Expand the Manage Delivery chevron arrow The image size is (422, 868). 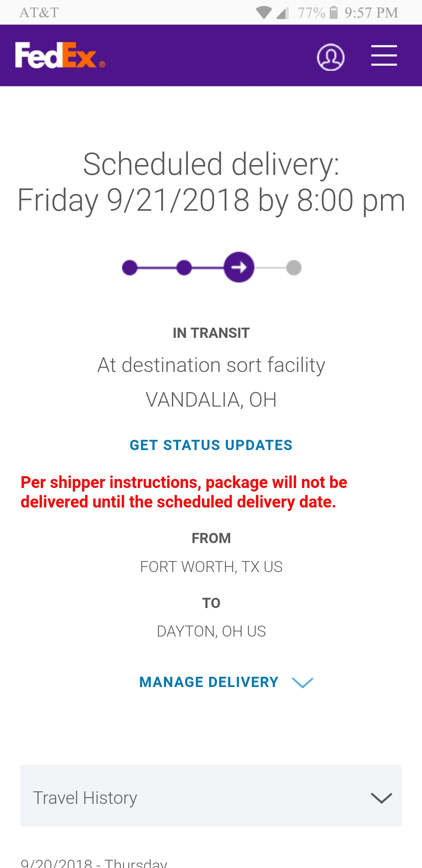[x=303, y=683]
